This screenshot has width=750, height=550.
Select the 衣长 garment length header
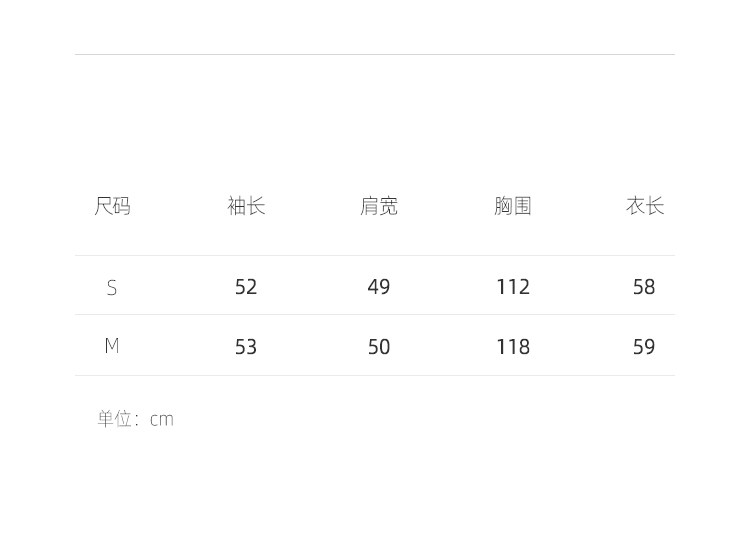645,206
